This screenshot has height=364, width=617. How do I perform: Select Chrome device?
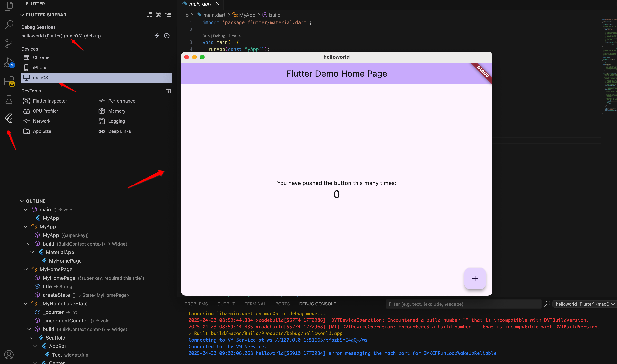(x=96, y=57)
